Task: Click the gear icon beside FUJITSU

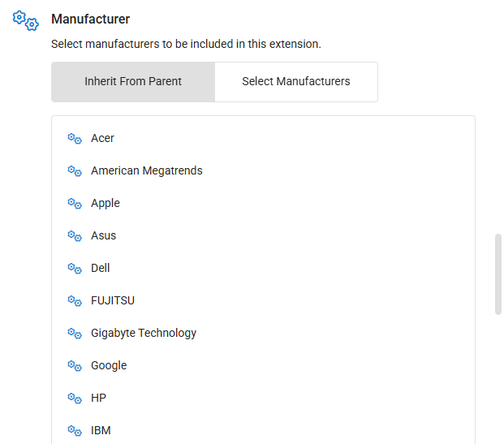Action: click(x=75, y=301)
